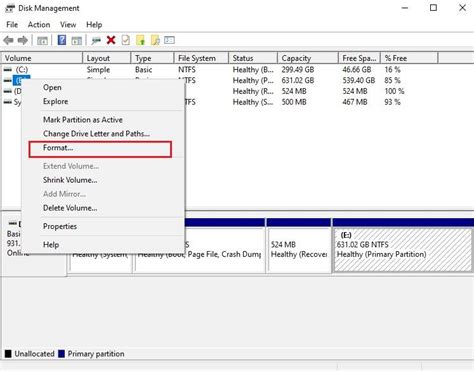Screen dimensions: 474x371
Task: Click the red X Delete toolbar icon
Action: (111, 40)
